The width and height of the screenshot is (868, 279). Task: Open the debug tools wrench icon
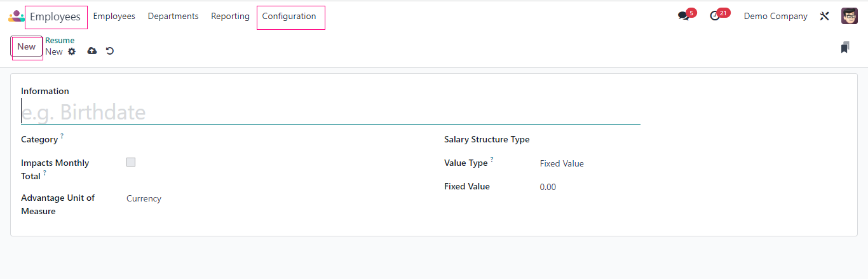[x=825, y=17]
